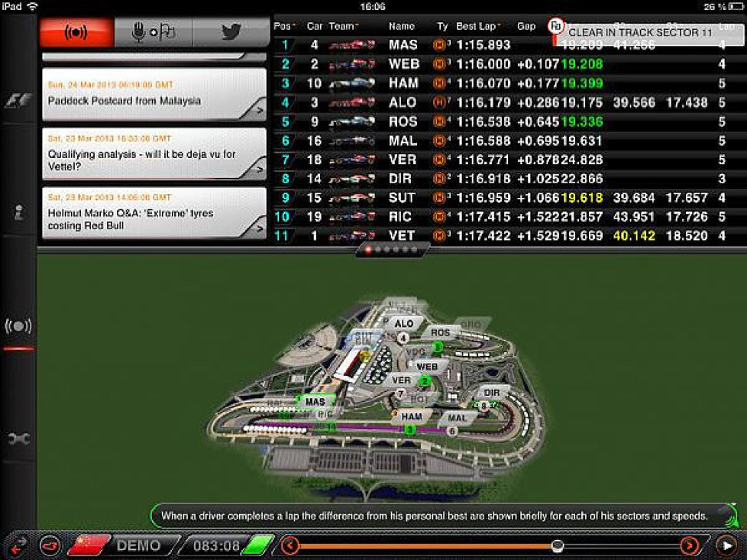Screen dimensions: 747x560
Task: Select the first page indicator dot
Action: tap(368, 249)
